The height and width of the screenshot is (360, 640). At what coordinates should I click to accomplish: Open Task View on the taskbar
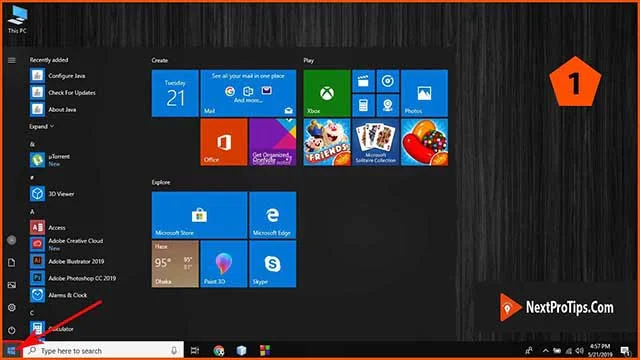tap(195, 351)
